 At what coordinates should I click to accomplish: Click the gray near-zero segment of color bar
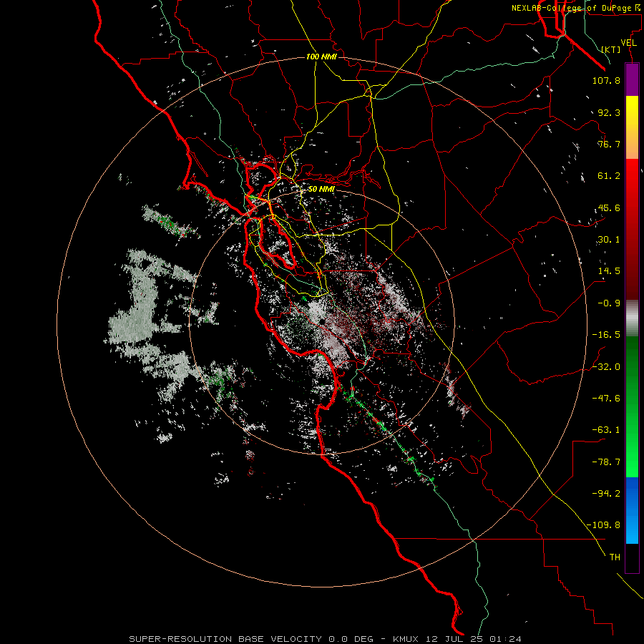(x=632, y=318)
